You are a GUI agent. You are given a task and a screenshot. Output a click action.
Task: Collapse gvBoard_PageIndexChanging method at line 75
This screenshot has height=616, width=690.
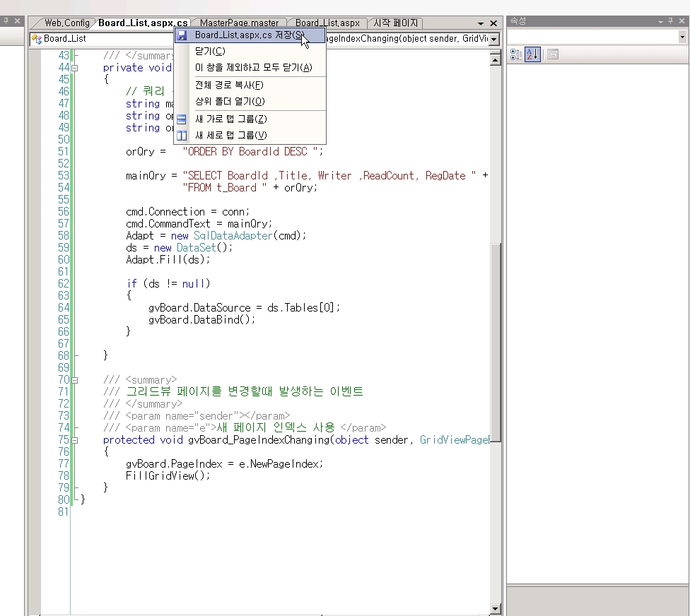75,440
